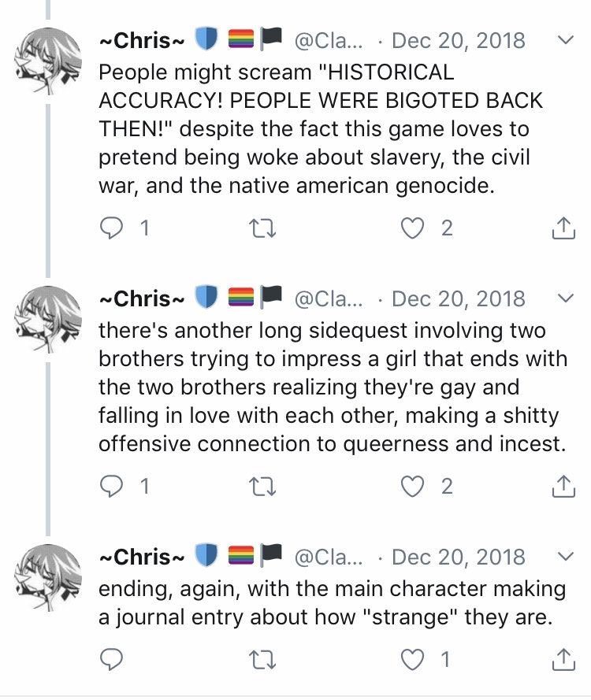
Task: Share the third tweet about journal entry
Action: [563, 659]
